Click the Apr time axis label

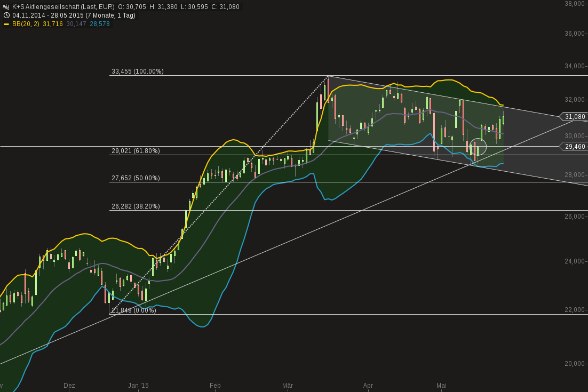pos(368,385)
